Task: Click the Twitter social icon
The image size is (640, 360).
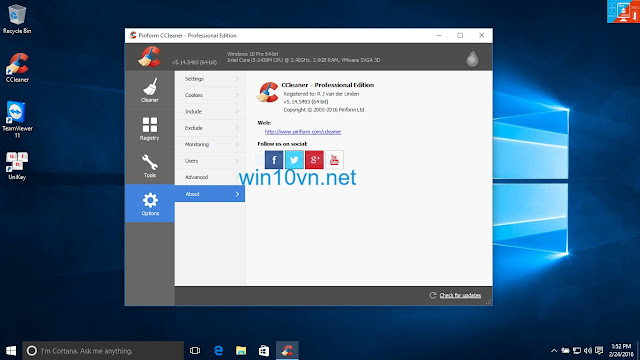Action: coord(294,160)
